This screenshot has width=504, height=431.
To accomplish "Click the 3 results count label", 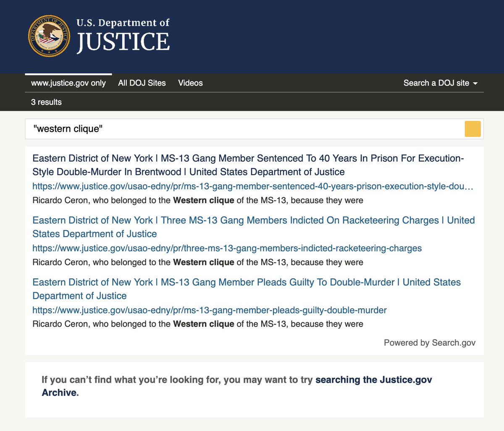I will coord(46,102).
